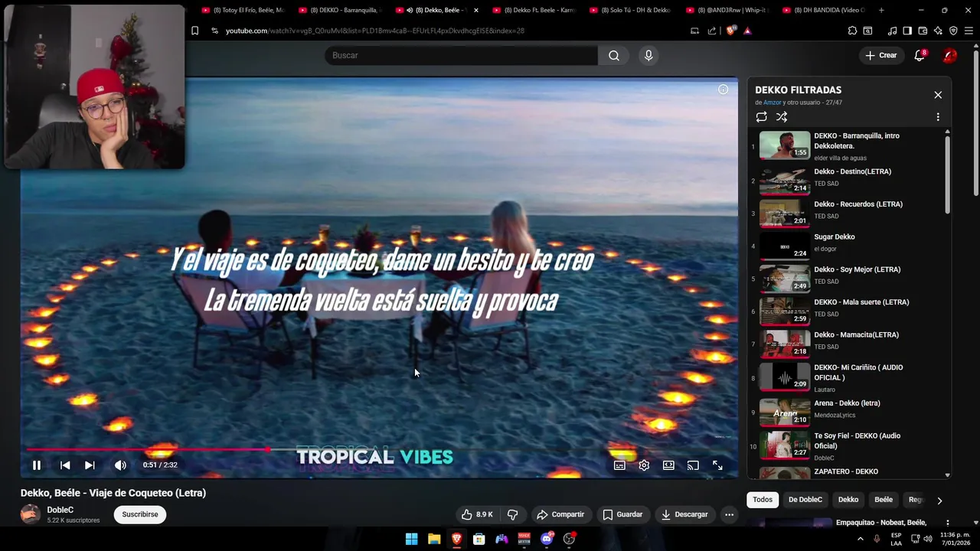Viewport: 980px width, 551px height.
Task: Open Amzor channel link in playlist header
Action: click(772, 103)
